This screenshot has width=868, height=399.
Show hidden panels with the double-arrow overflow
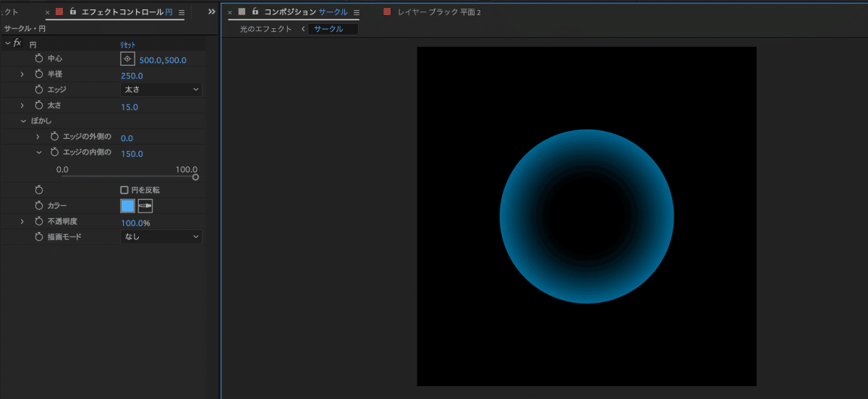coord(211,12)
